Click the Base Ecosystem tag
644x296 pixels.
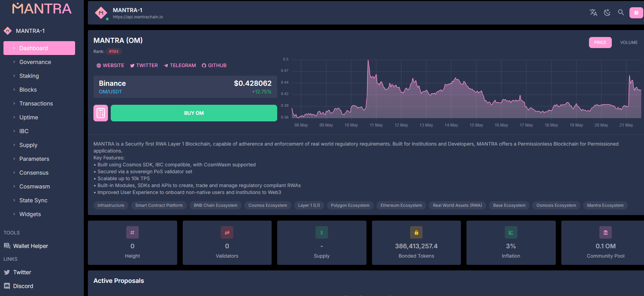(x=509, y=205)
